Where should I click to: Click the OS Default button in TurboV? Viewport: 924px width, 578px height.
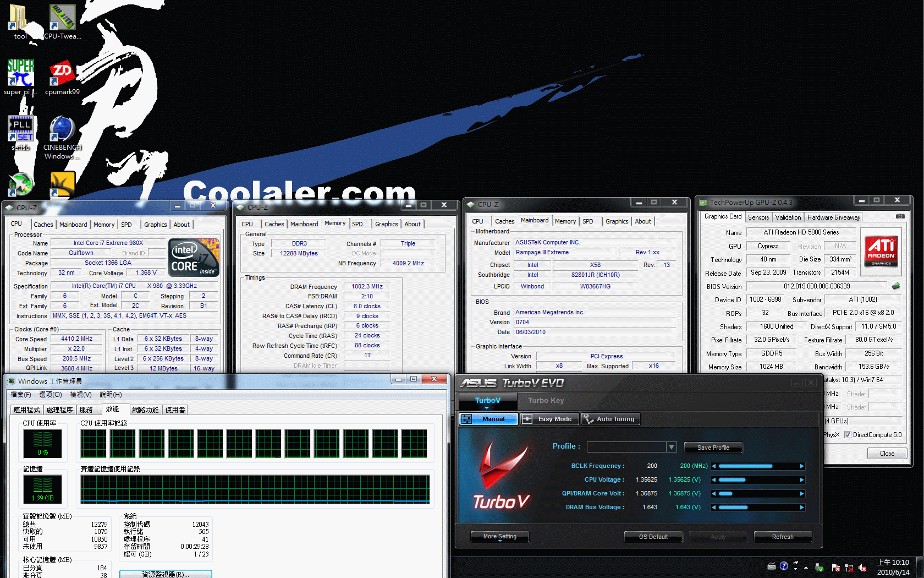pos(653,537)
